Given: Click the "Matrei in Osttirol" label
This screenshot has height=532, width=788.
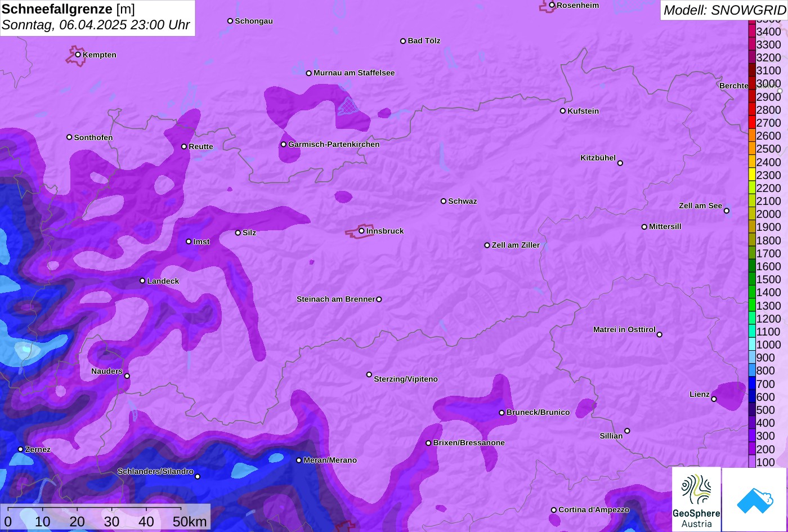Looking at the screenshot, I should coord(624,329).
